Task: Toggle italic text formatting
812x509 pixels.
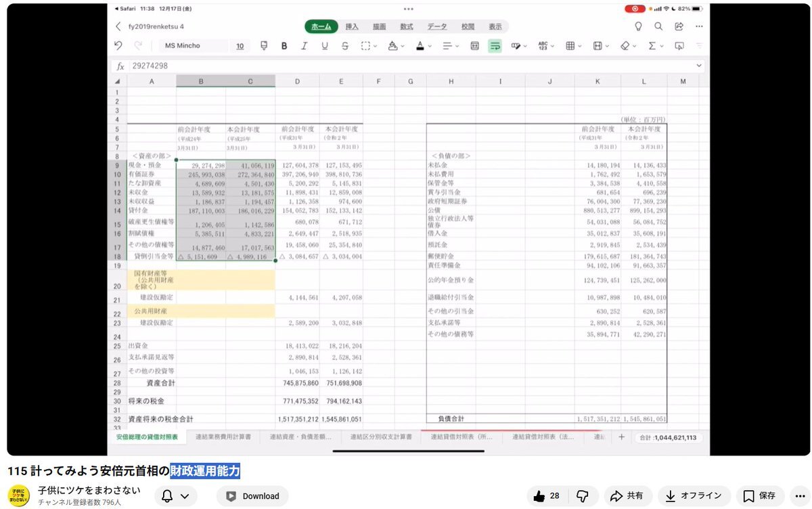Action: 304,46
